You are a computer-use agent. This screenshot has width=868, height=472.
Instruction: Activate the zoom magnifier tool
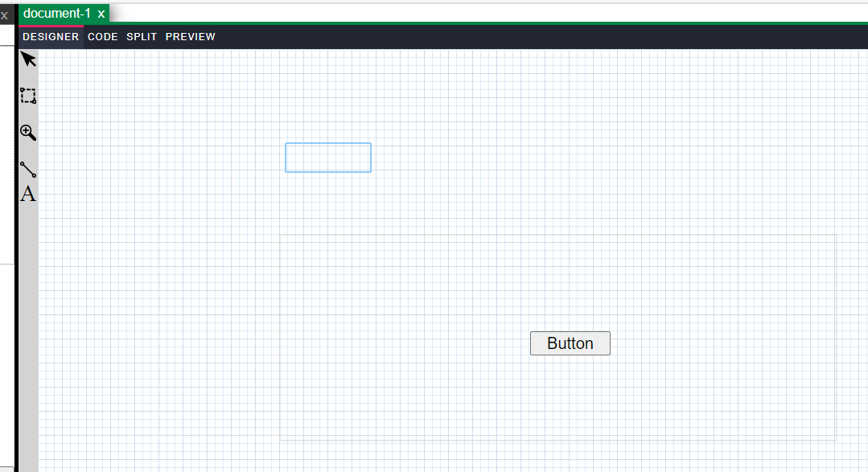(28, 133)
